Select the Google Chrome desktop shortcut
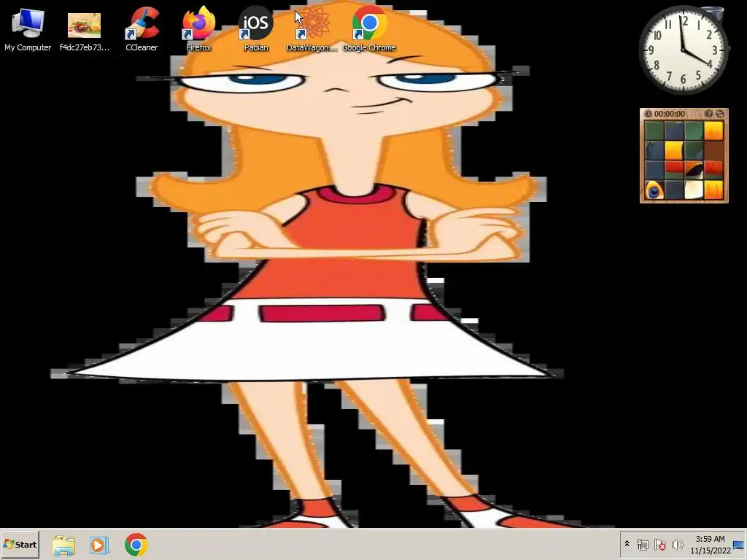The image size is (747, 560). tap(369, 28)
